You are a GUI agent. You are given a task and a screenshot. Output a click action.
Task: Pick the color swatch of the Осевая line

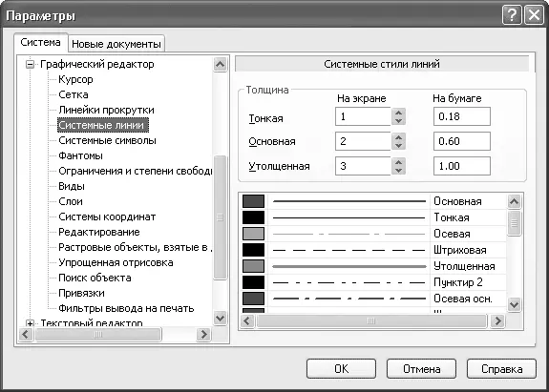point(253,234)
